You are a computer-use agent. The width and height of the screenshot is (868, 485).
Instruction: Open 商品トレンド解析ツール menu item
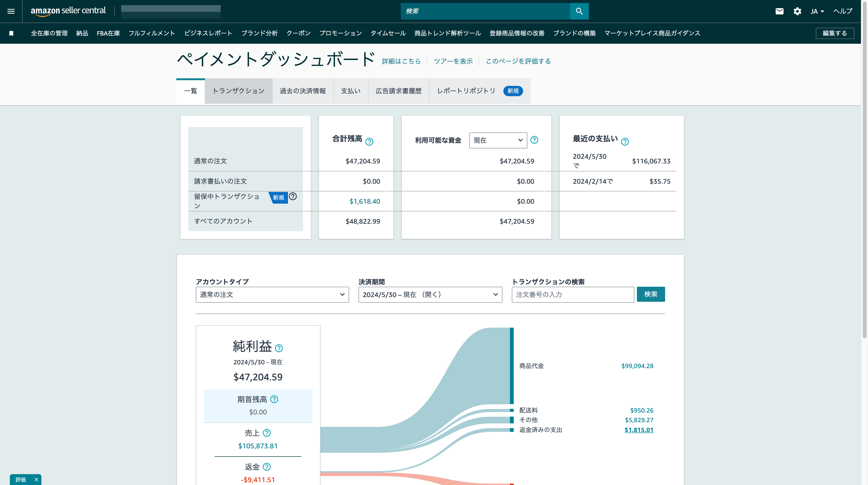(447, 33)
